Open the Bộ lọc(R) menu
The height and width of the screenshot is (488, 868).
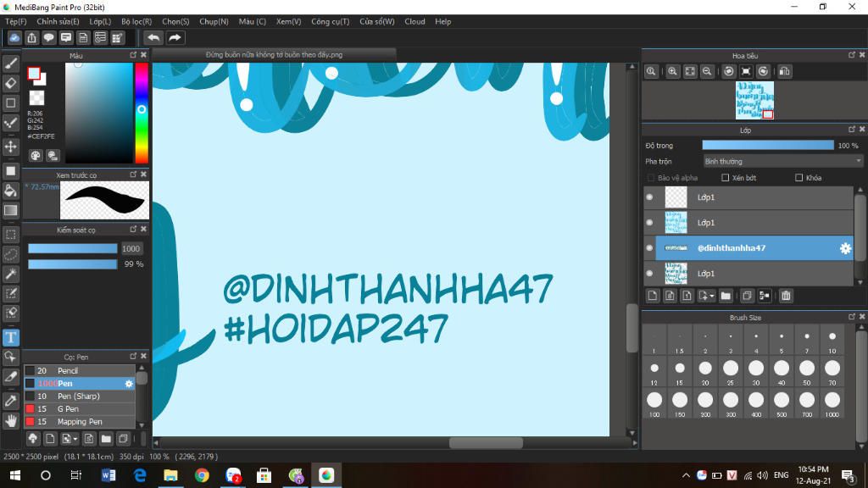(136, 21)
